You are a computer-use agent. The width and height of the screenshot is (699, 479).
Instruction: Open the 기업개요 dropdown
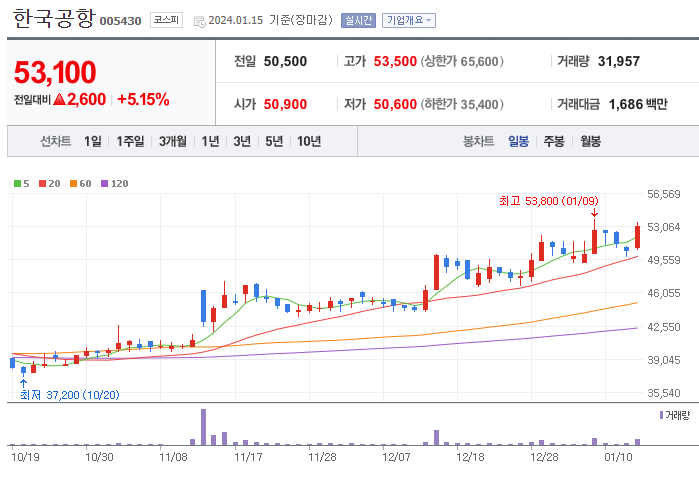pos(409,21)
